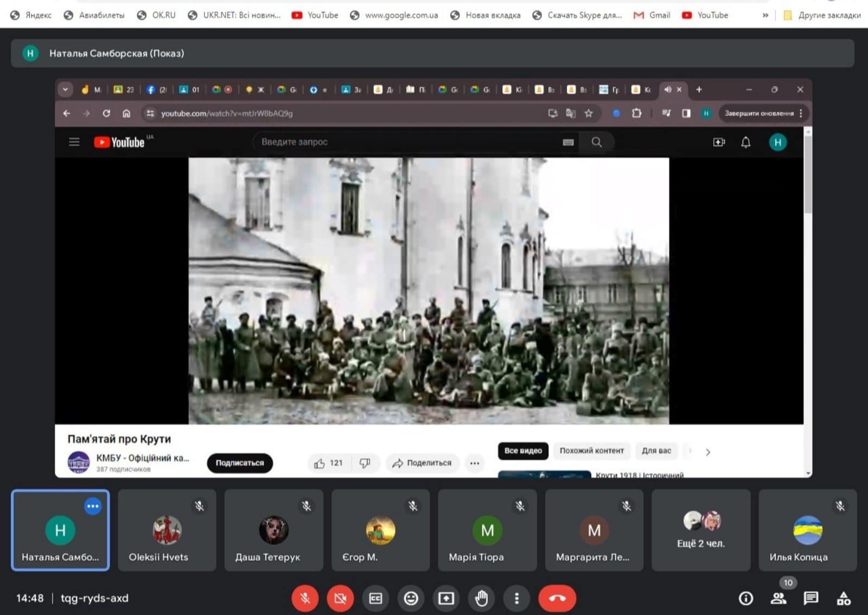Screen dimensions: 868x615
Task: Toggle closed captions
Action: pos(375,598)
